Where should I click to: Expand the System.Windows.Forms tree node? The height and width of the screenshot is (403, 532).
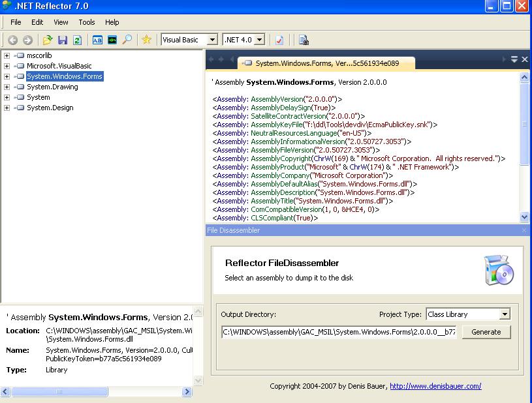[7, 76]
